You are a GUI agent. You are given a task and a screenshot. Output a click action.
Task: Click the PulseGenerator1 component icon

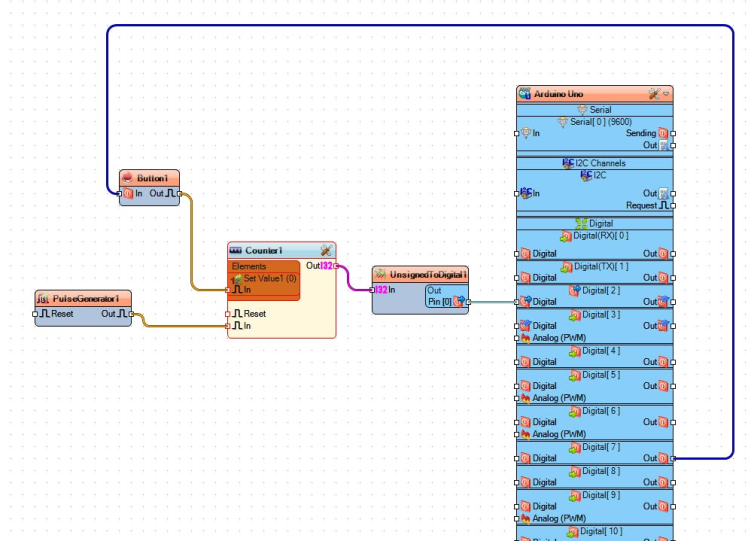click(x=43, y=298)
